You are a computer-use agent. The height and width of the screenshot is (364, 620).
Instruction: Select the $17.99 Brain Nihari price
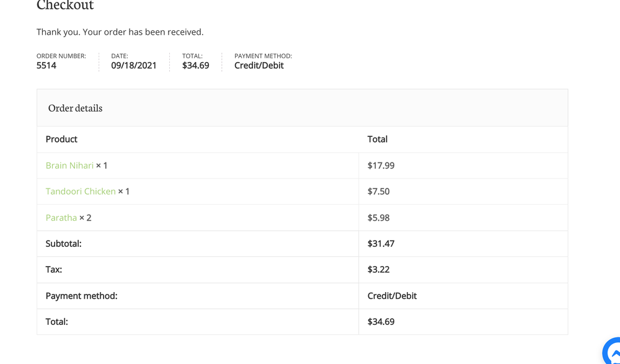click(381, 166)
